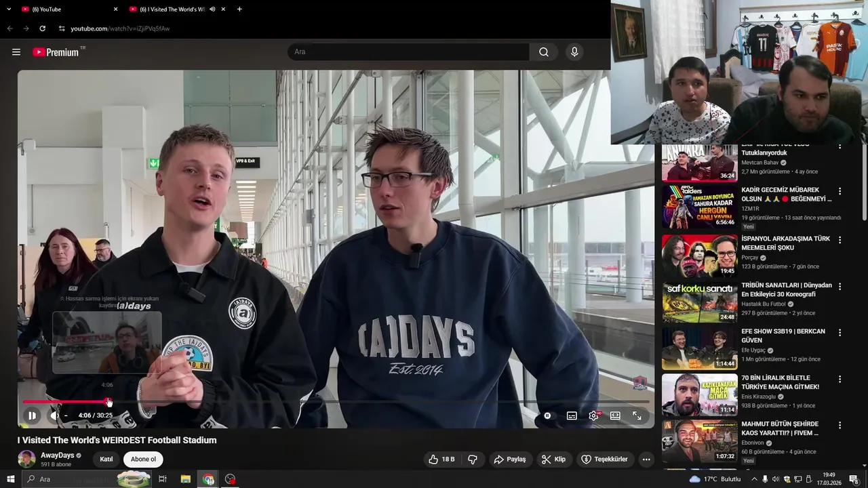
Task: Create a clip with Klip button
Action: [553, 459]
